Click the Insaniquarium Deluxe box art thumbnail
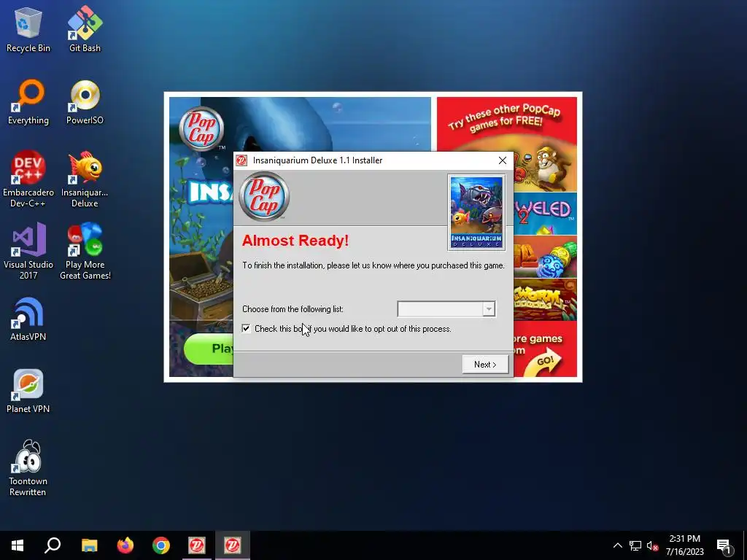 [476, 212]
